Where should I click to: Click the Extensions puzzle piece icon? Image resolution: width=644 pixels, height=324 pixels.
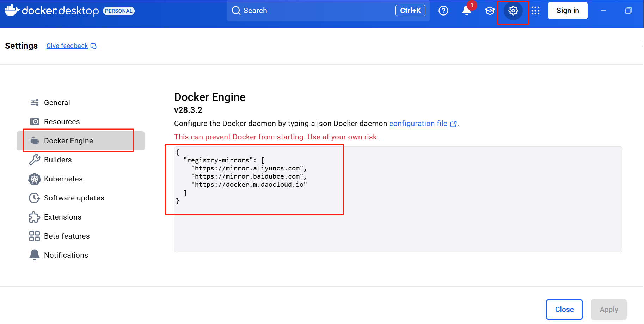(35, 217)
